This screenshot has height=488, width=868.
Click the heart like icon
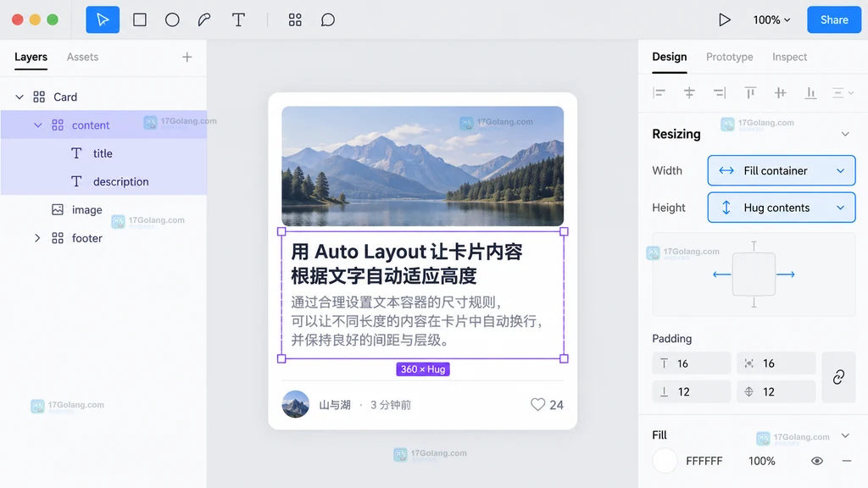pos(537,404)
